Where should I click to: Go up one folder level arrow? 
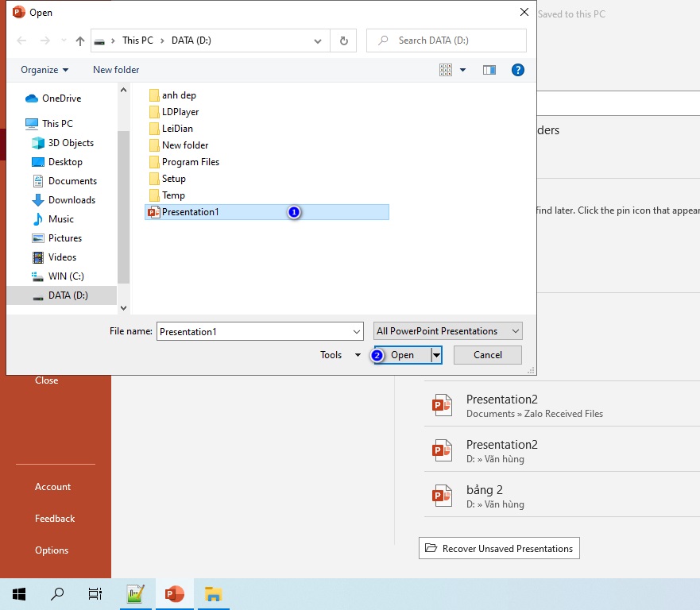[80, 41]
